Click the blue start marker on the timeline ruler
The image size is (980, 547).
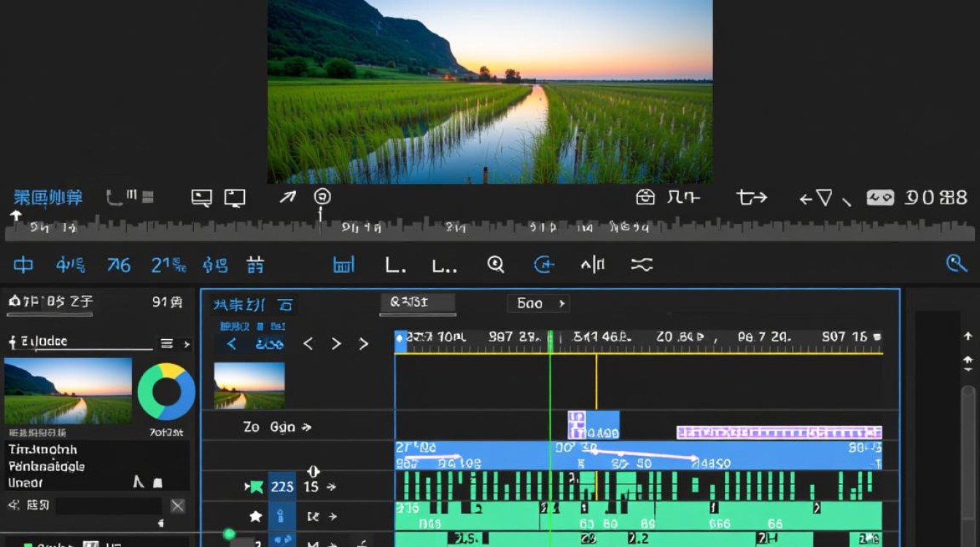click(x=400, y=341)
